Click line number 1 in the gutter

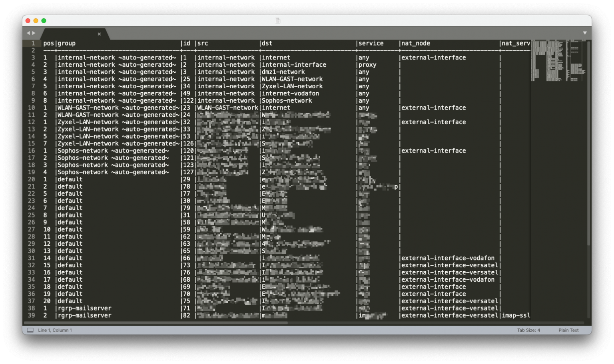(x=33, y=43)
